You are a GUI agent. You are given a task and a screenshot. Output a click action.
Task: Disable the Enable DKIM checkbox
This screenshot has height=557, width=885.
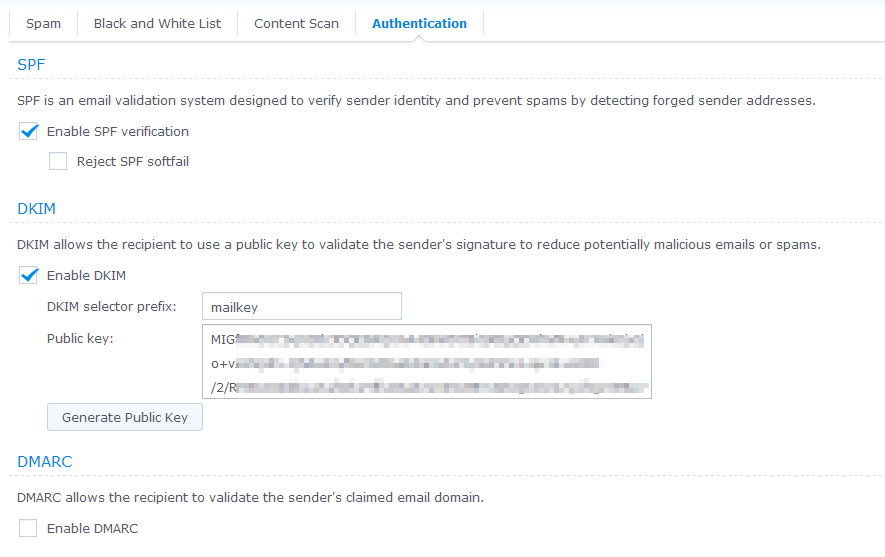29,275
